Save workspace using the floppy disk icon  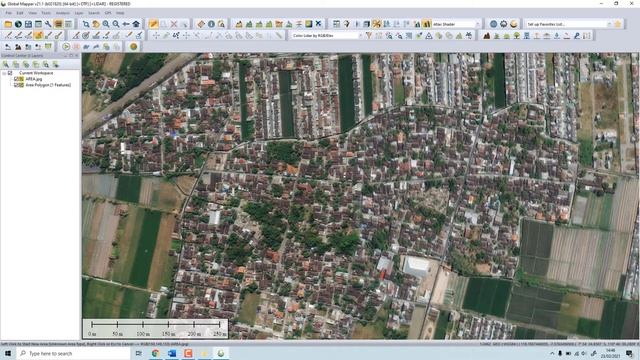coord(28,24)
